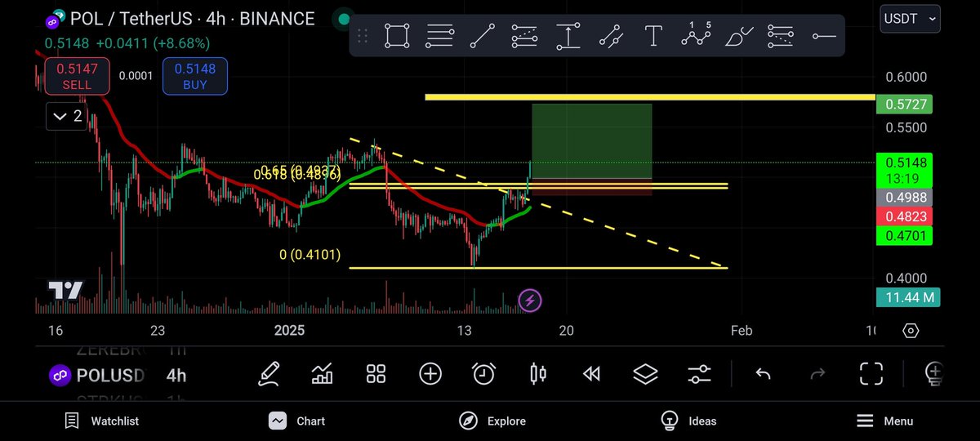Select the price range measure tool
The image size is (980, 441).
(x=568, y=36)
